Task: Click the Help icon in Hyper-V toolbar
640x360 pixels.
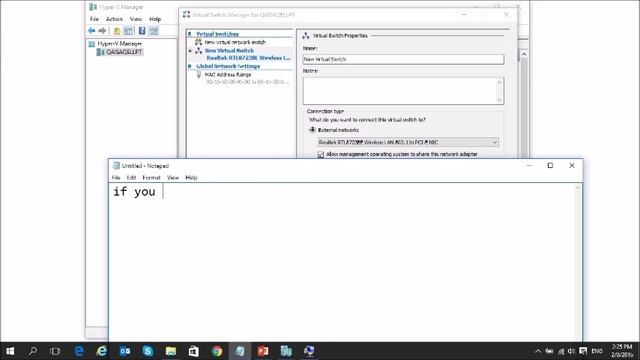Action: pos(142,31)
